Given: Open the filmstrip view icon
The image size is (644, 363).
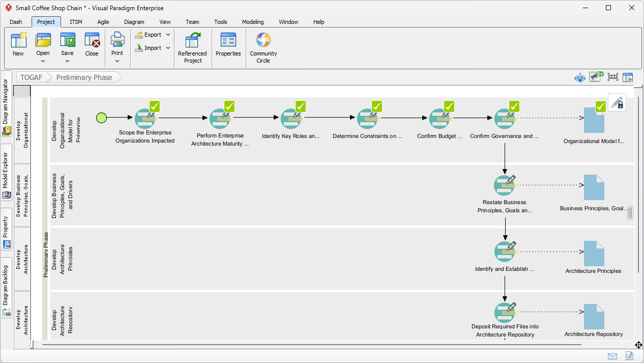Looking at the screenshot, I should click(x=612, y=77).
